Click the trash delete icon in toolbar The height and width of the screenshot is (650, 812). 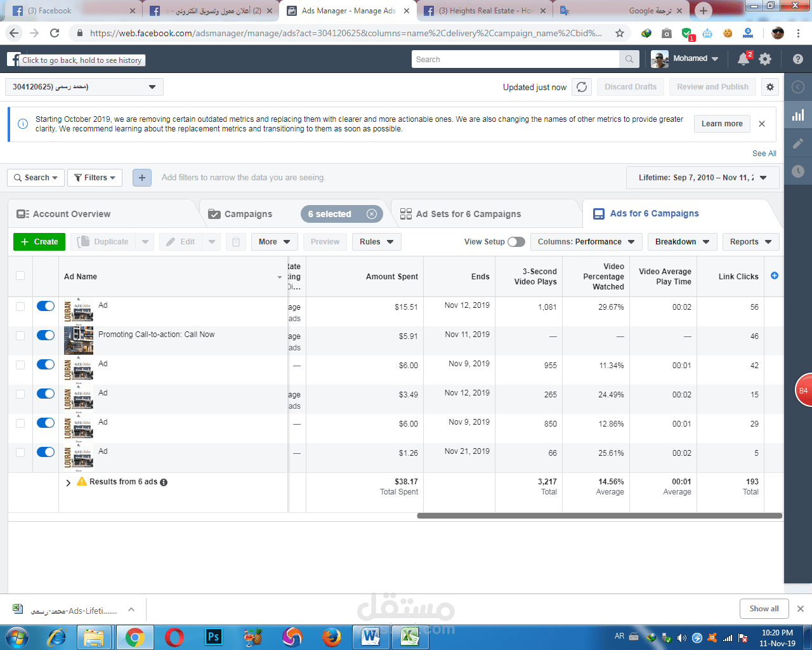click(235, 242)
